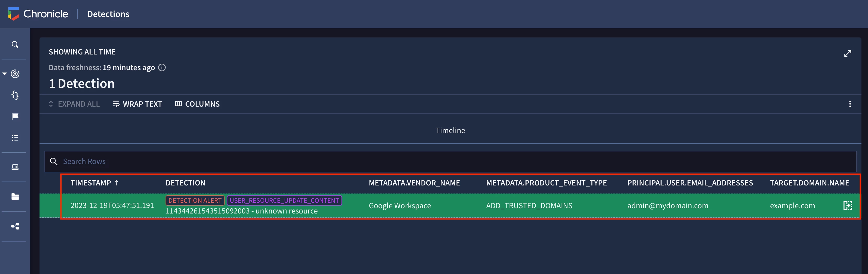Toggle WRAP TEXT
Viewport: 868px width, 274px height.
point(137,104)
